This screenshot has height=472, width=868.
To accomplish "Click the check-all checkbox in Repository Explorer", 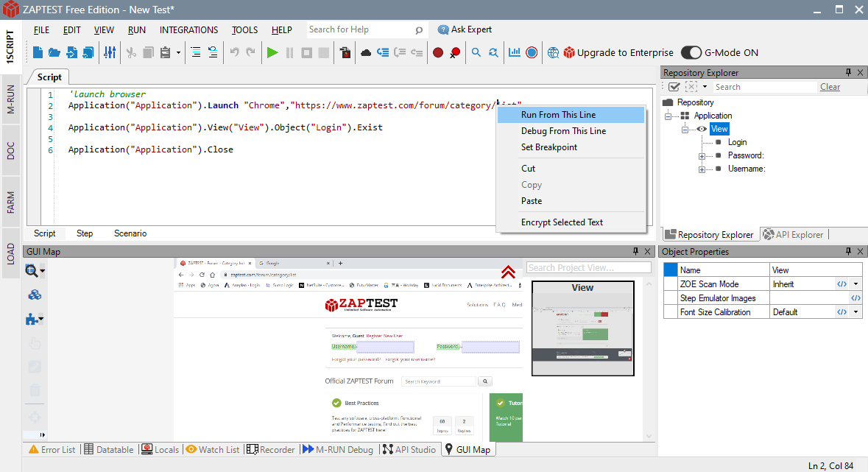I will point(674,87).
